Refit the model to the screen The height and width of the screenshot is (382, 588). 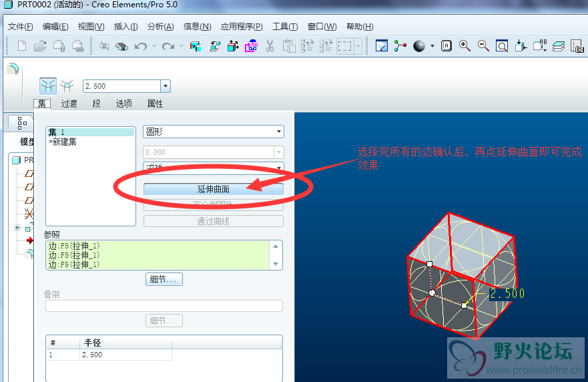click(502, 46)
